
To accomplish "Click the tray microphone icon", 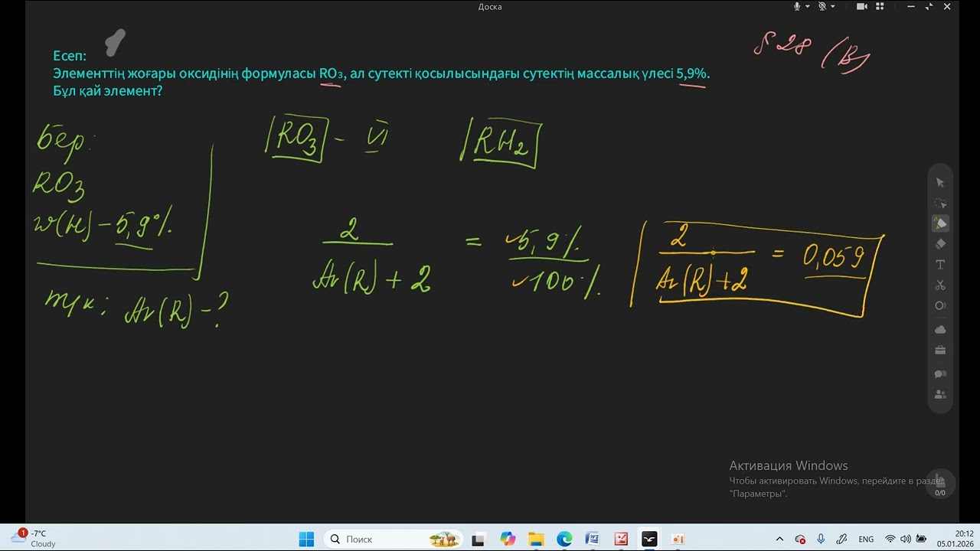I will coord(821,539).
